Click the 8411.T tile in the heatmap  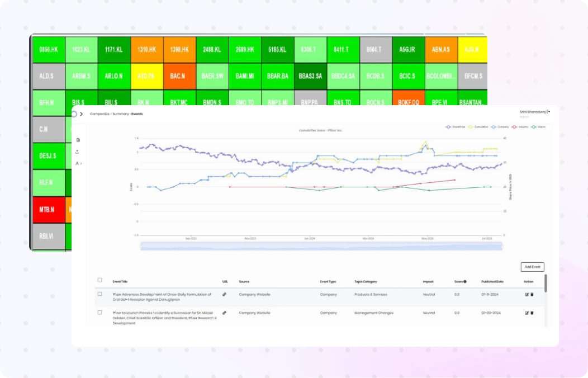343,50
